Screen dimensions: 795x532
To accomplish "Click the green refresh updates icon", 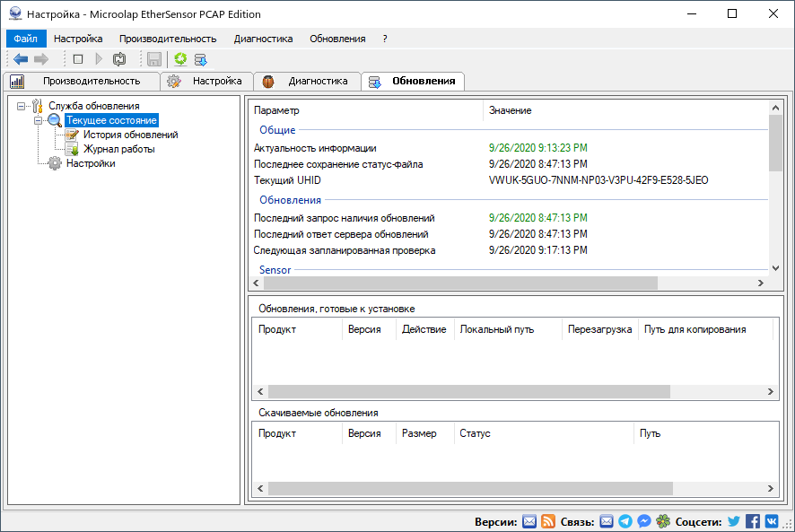I will pos(180,59).
